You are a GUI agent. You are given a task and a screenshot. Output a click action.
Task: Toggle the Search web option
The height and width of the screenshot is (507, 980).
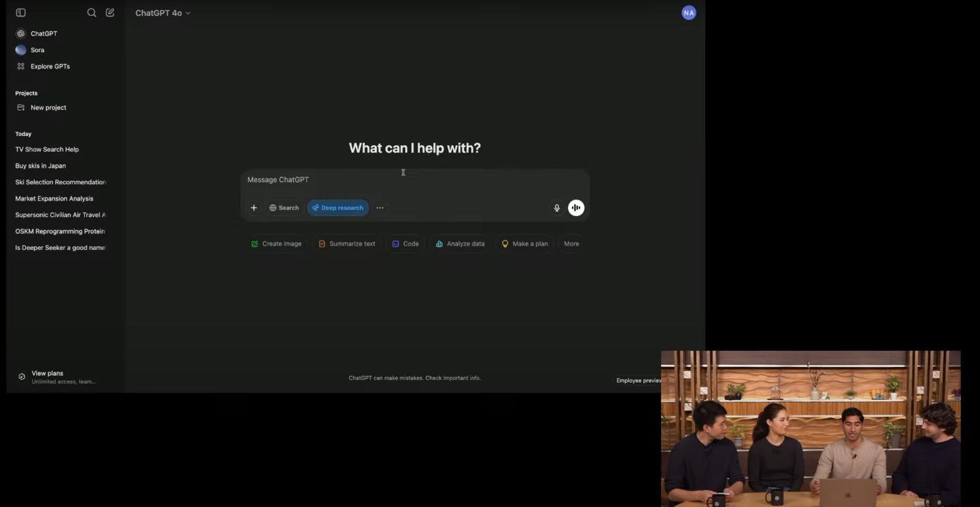(284, 208)
